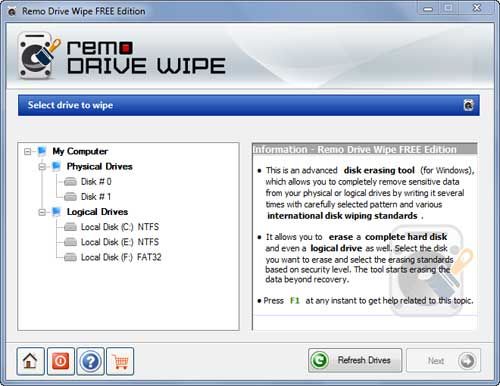The width and height of the screenshot is (500, 386).
Task: Click the Next button
Action: pyautogui.click(x=443, y=361)
